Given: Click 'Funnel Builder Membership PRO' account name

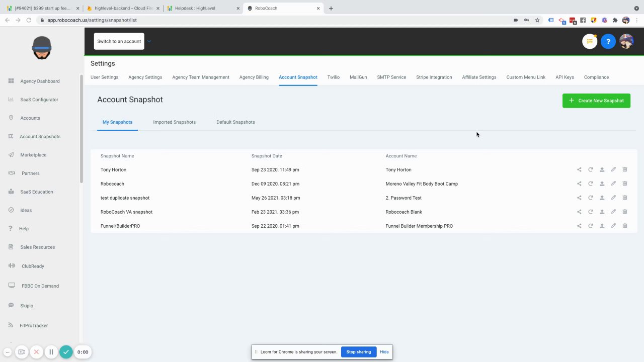Looking at the screenshot, I should [x=419, y=226].
